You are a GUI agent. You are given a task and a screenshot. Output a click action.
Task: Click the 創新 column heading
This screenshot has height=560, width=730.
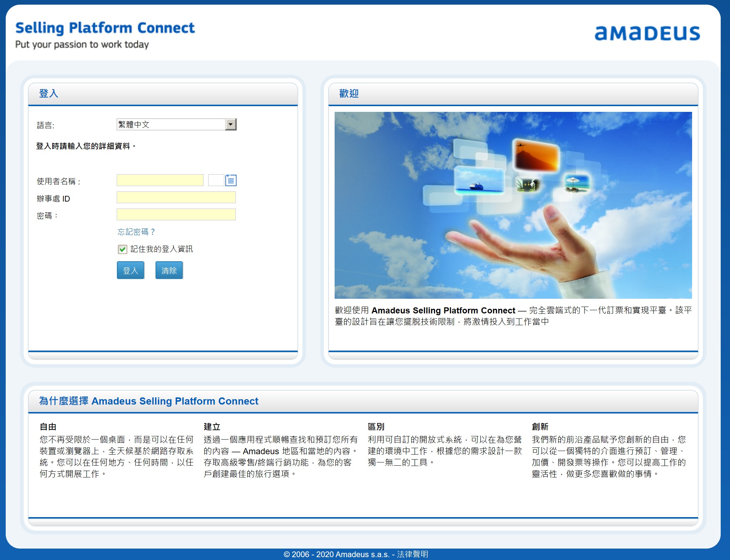(x=540, y=427)
